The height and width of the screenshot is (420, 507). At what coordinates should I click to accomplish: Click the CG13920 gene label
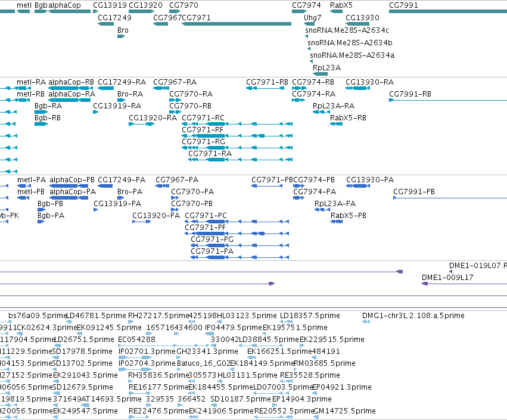point(145,5)
